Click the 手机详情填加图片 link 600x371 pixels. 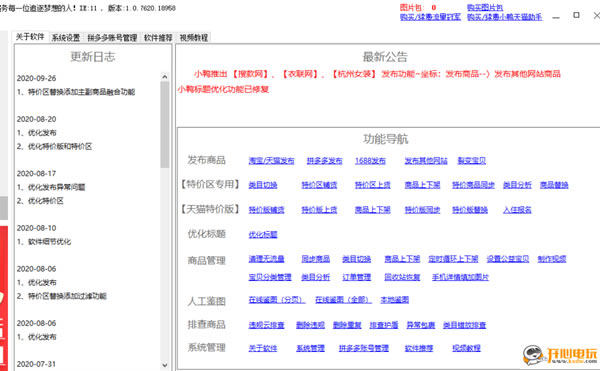tap(460, 277)
